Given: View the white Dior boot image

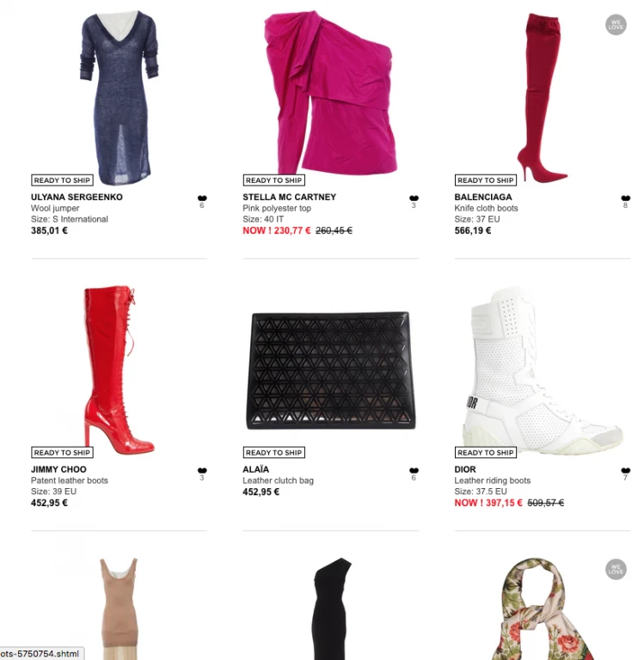Looking at the screenshot, I should click(543, 370).
